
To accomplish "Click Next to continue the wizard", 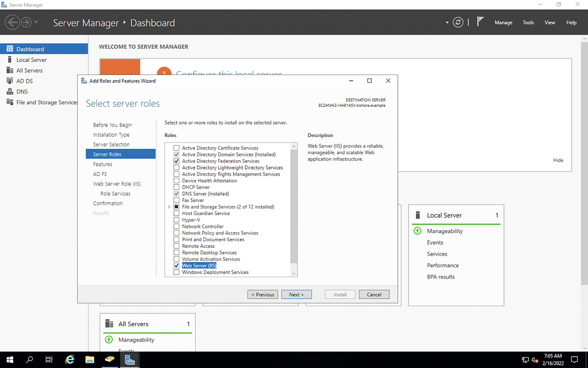I will tap(297, 294).
